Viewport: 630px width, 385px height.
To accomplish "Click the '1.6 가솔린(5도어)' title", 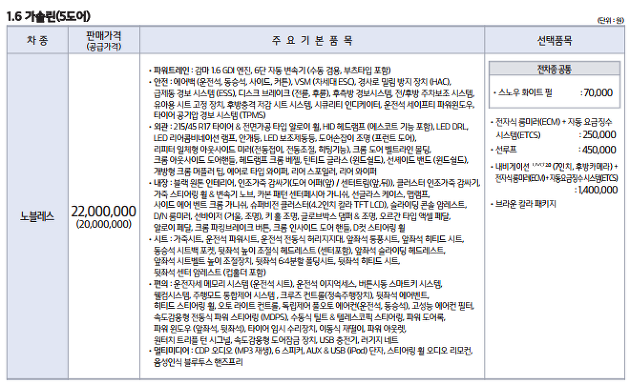I will pos(49,16).
